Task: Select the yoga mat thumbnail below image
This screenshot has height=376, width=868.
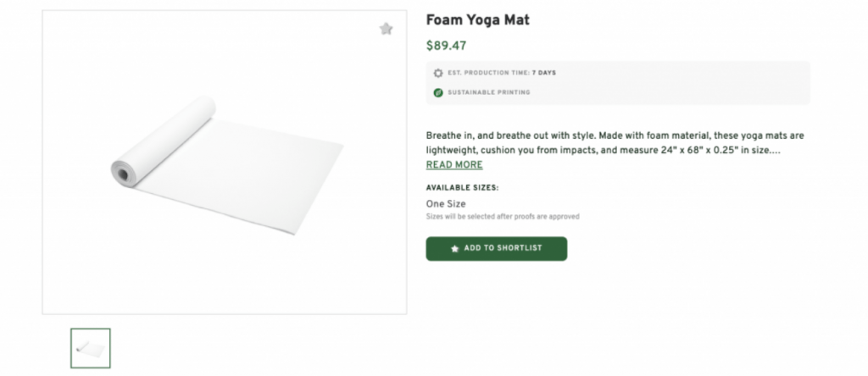Action: click(91, 348)
